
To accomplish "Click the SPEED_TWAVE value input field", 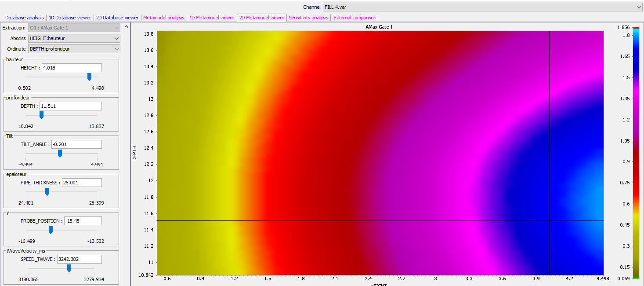I will point(80,259).
